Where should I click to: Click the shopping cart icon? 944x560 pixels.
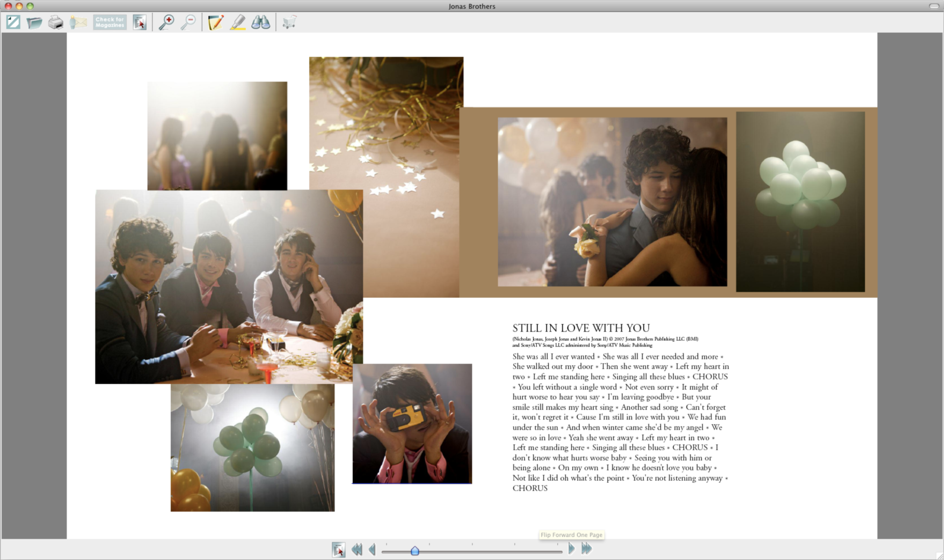point(289,22)
